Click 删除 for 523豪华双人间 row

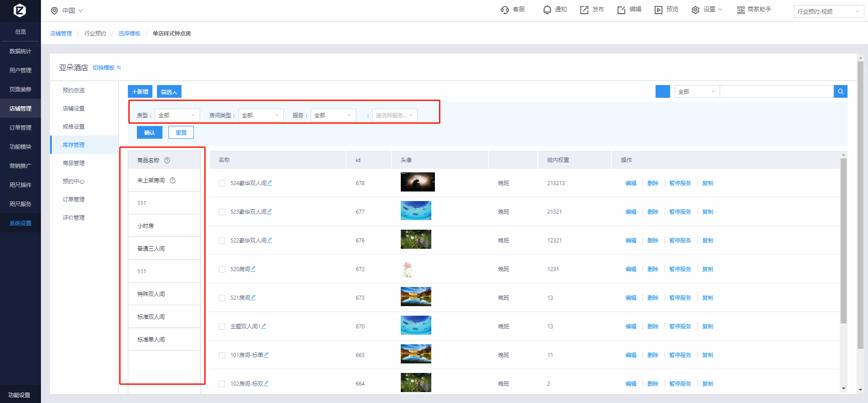(x=653, y=212)
